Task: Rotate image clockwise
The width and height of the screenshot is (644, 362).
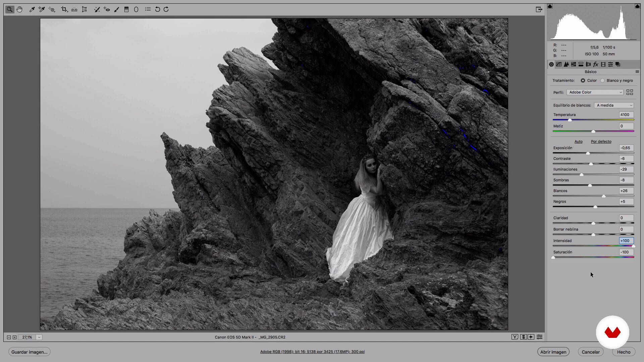Action: pos(166,9)
